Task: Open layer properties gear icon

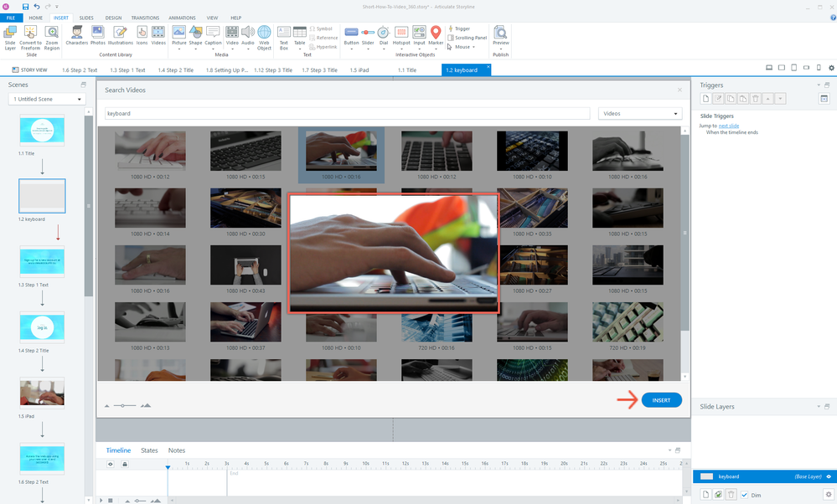Action: pos(829,495)
